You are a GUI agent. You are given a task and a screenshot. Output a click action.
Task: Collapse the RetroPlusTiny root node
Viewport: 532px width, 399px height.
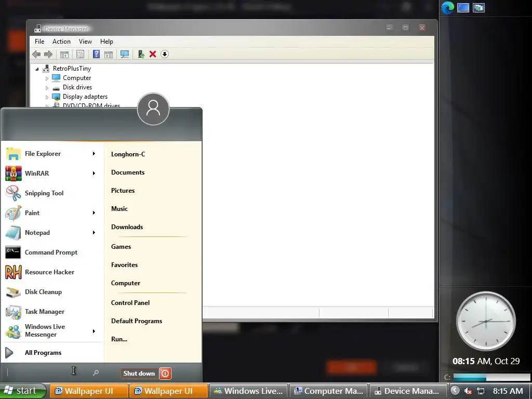click(x=37, y=69)
